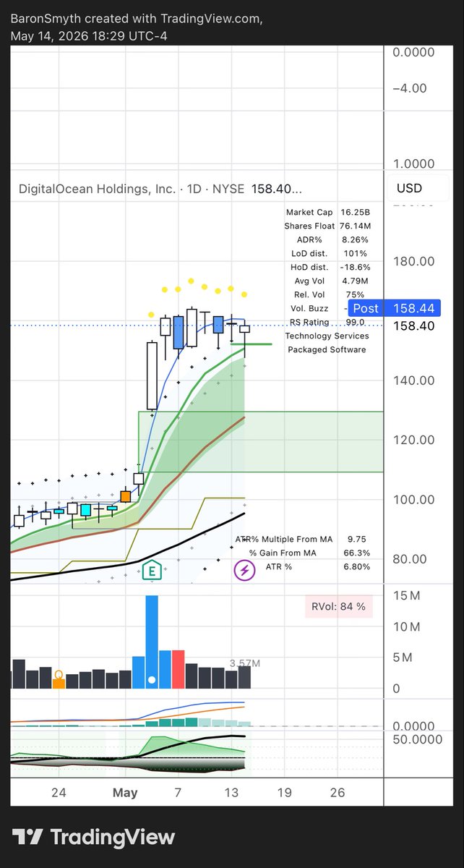Select the orange candlestick
Image resolution: width=464 pixels, height=868 pixels.
[126, 496]
